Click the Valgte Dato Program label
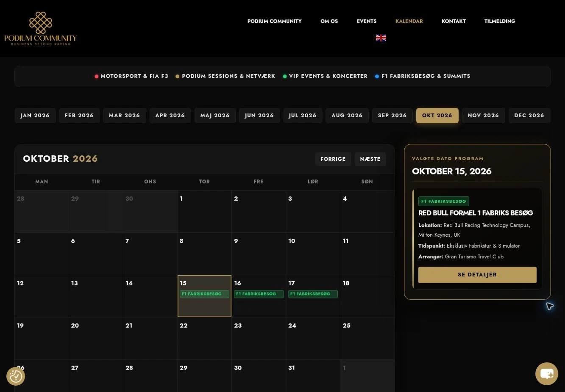The width and height of the screenshot is (565, 392). point(448,158)
